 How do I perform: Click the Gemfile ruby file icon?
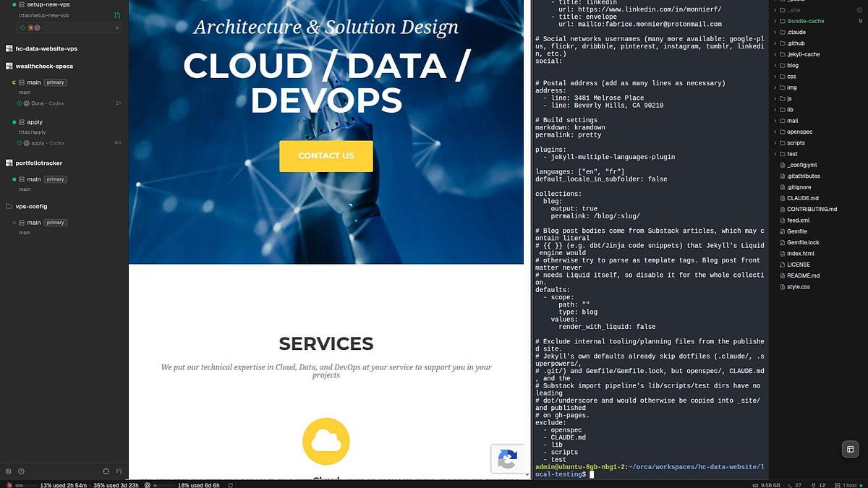[x=782, y=231]
